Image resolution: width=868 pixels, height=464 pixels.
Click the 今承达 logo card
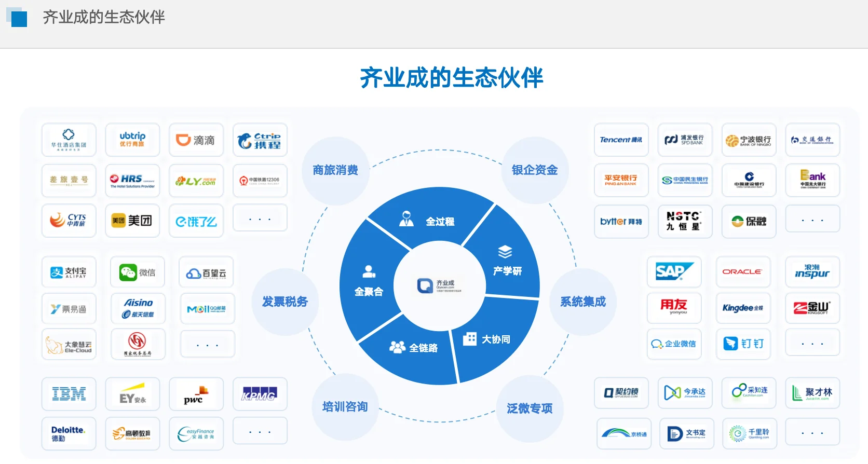tap(685, 393)
